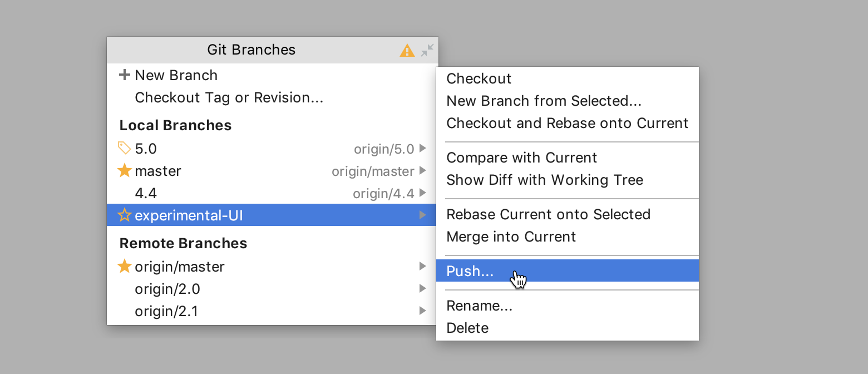
Task: Click the plus icon next to New Branch
Action: point(124,75)
